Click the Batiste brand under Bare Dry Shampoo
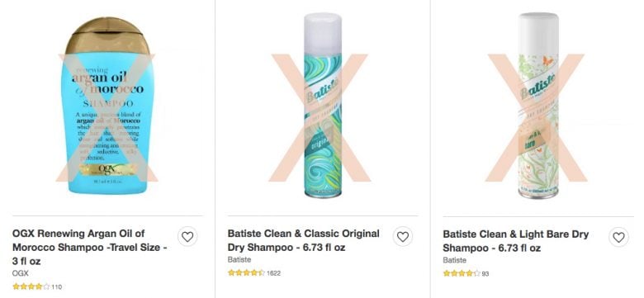 point(454,260)
